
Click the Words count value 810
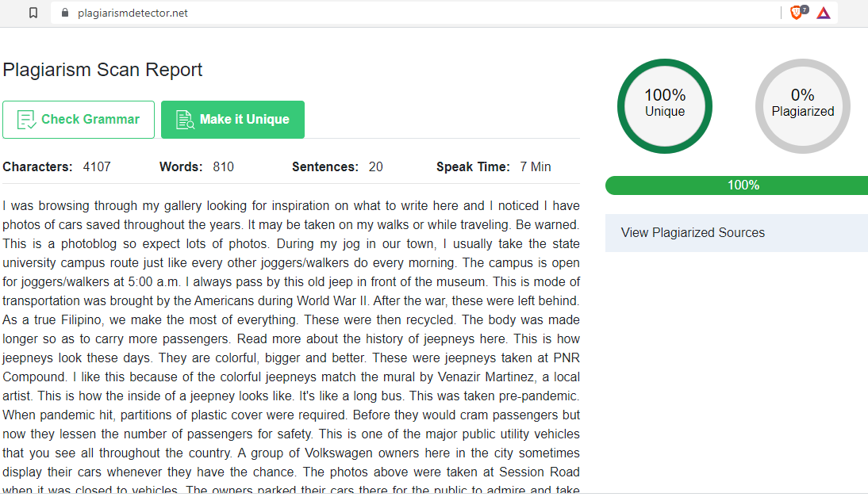tap(224, 167)
